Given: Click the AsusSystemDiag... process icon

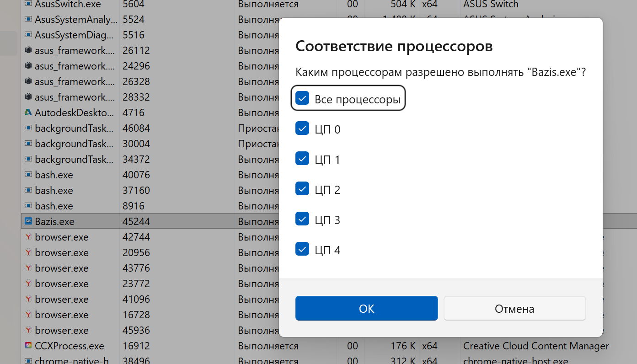Looking at the screenshot, I should (x=28, y=35).
